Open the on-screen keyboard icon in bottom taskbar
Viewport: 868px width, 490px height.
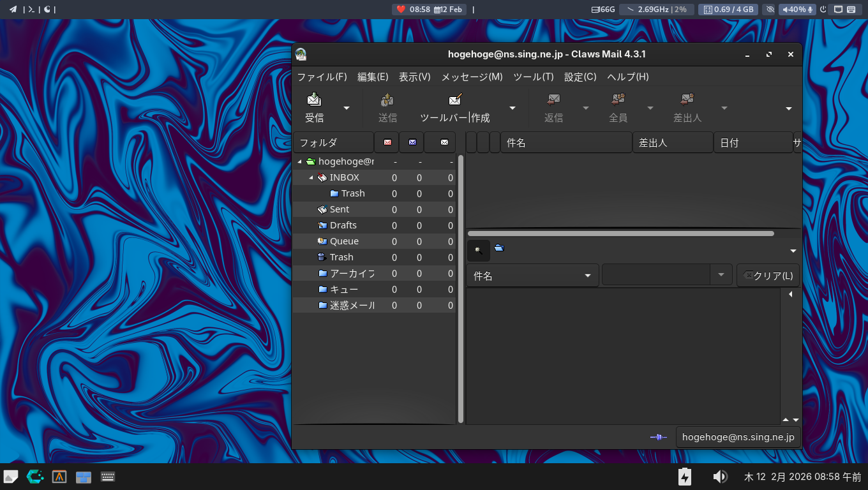coord(108,477)
